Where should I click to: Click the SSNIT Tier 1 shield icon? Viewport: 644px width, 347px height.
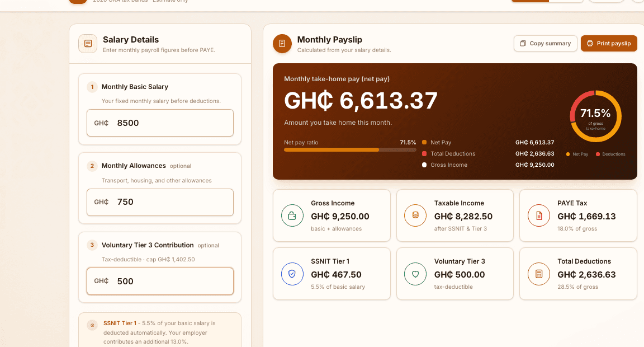292,274
